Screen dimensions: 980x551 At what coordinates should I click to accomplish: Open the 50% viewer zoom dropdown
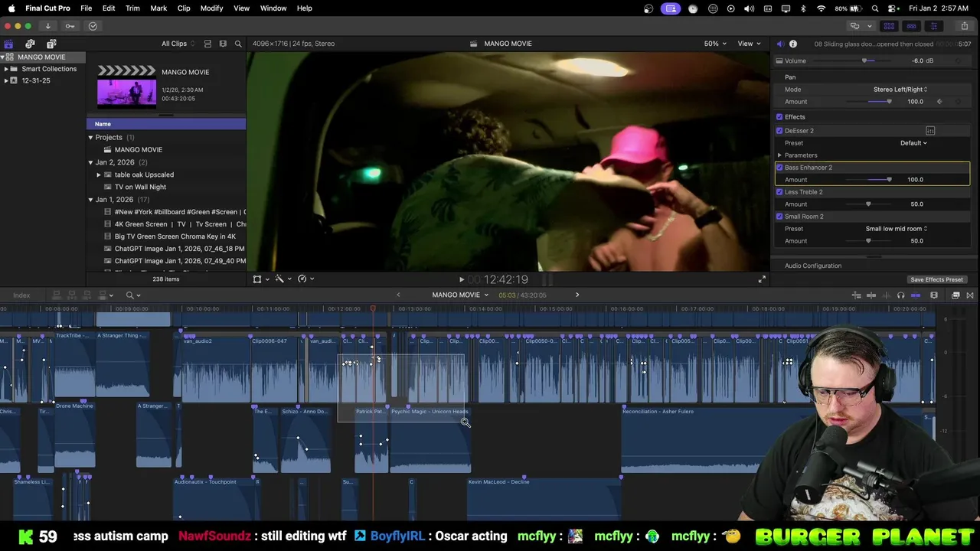tap(715, 44)
